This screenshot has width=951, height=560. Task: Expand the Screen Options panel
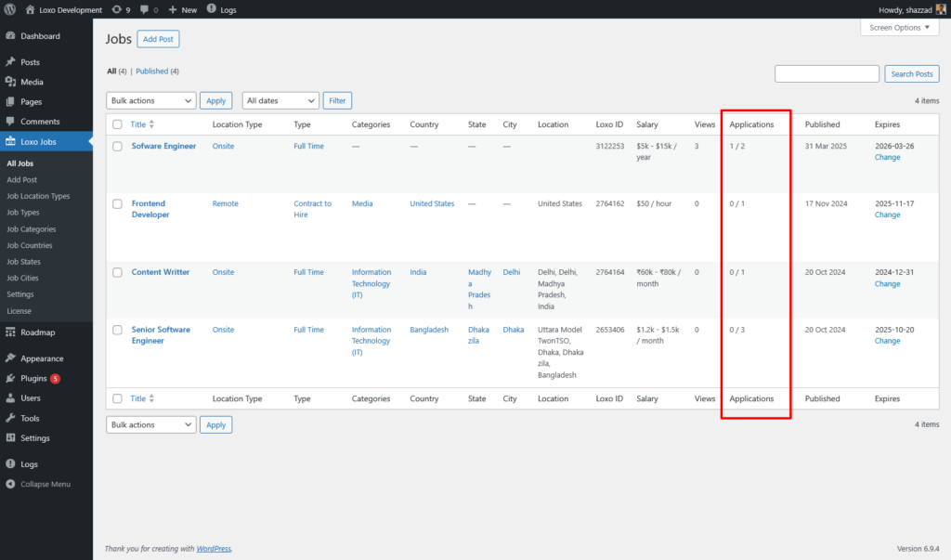[x=899, y=28]
